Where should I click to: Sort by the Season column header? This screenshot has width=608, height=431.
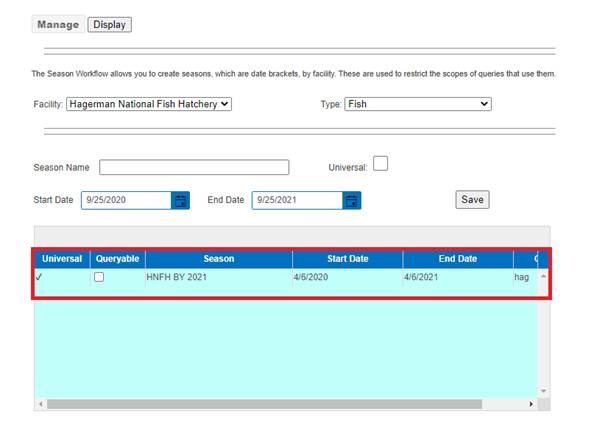pyautogui.click(x=218, y=258)
